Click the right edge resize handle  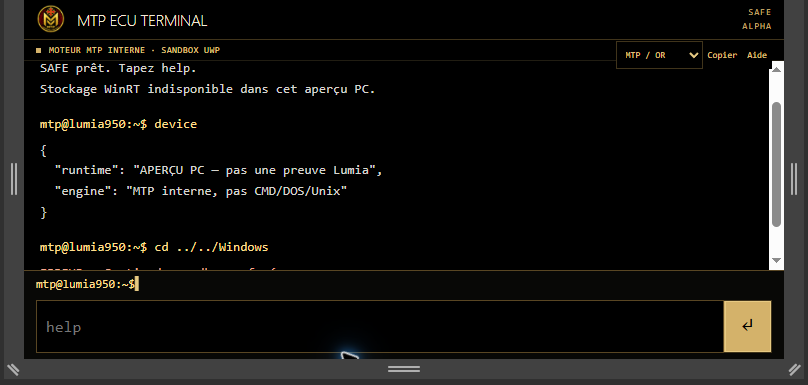point(795,179)
